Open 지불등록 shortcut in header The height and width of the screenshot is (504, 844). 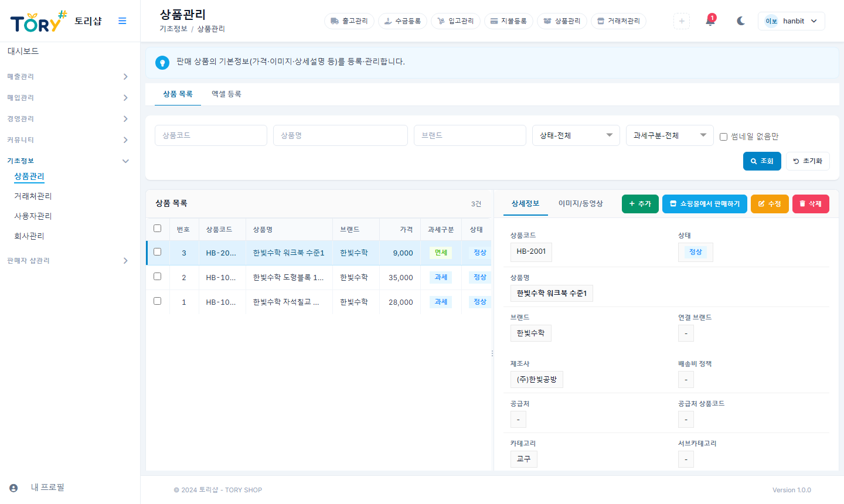[x=509, y=21]
